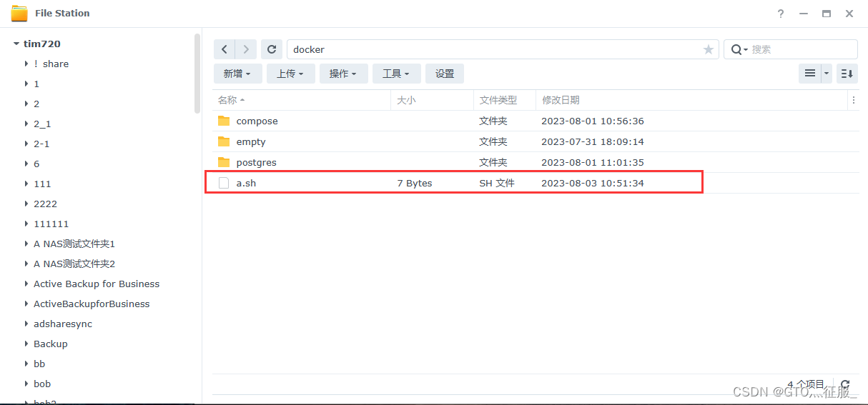Select the postgres row name text
The width and height of the screenshot is (868, 405).
[256, 163]
